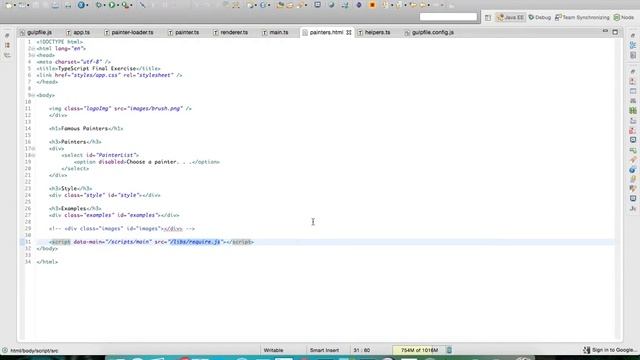
Task: Open the main.ts editor tab
Action: pyautogui.click(x=276, y=32)
